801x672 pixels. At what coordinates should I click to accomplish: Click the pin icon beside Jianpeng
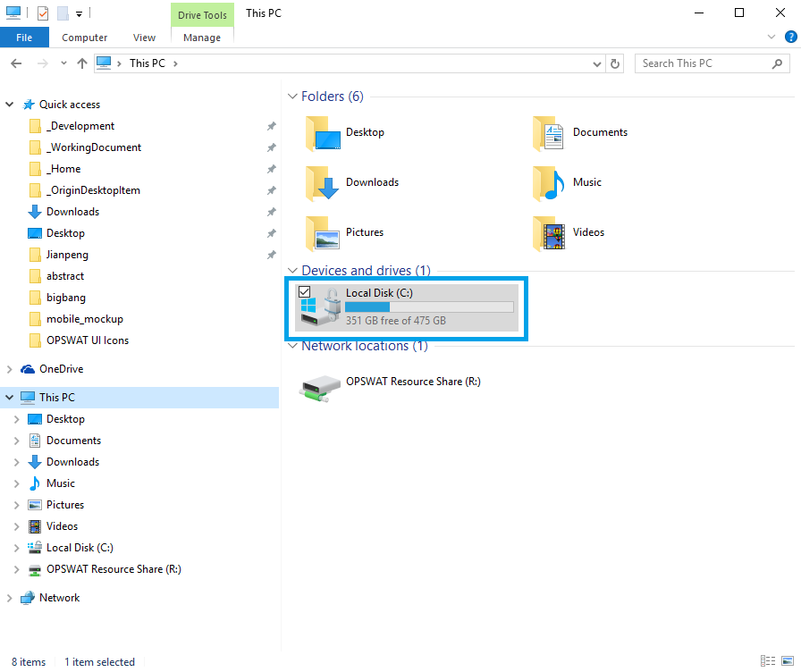[271, 255]
